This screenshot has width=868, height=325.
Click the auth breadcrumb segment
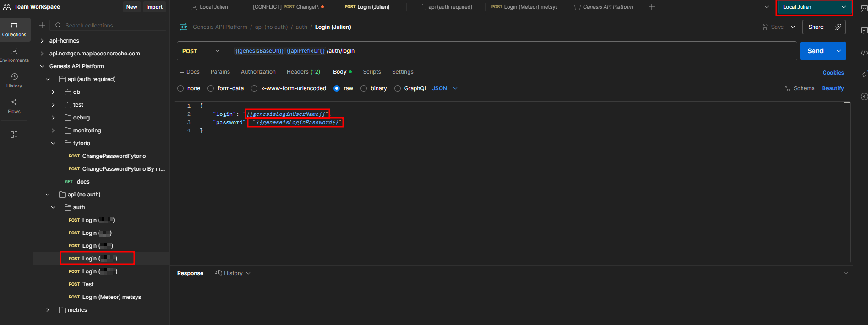tap(301, 27)
